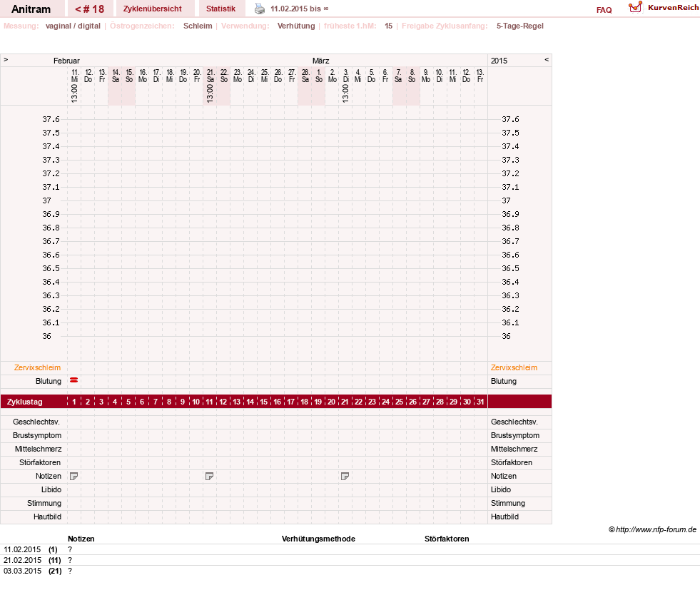Collapse chart with '<' arrow near 2015
This screenshot has width=700, height=595.
point(547,59)
